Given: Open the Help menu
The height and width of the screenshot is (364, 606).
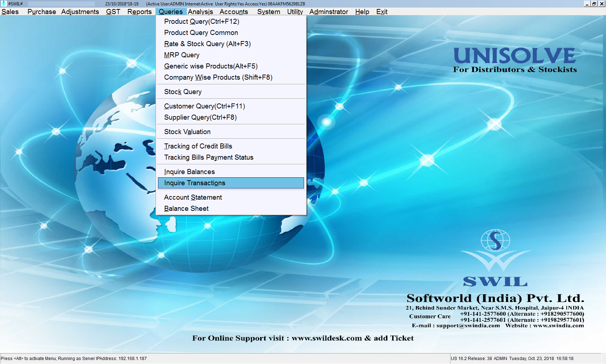Looking at the screenshot, I should [362, 12].
